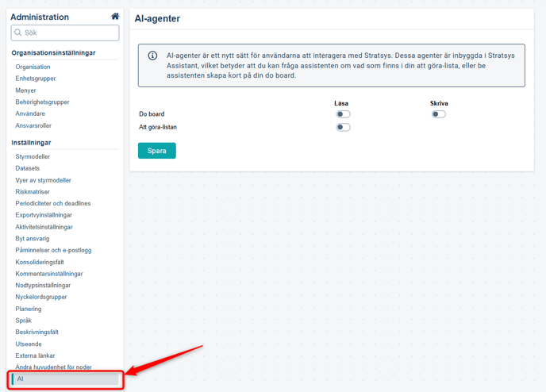
Task: Open Riskmatriser settings
Action: coord(33,191)
